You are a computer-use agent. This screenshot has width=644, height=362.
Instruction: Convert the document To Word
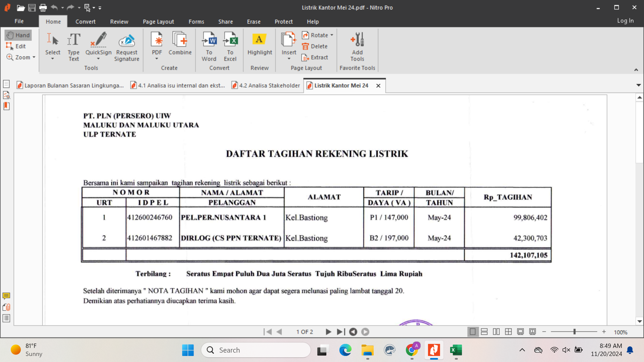pyautogui.click(x=209, y=47)
